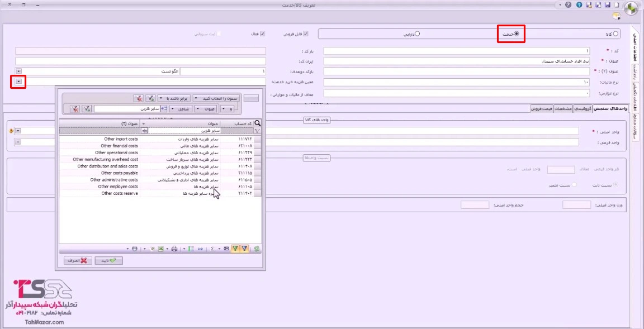The height and width of the screenshot is (329, 644).
Task: Apply filter on second condition row
Action: pos(87,109)
